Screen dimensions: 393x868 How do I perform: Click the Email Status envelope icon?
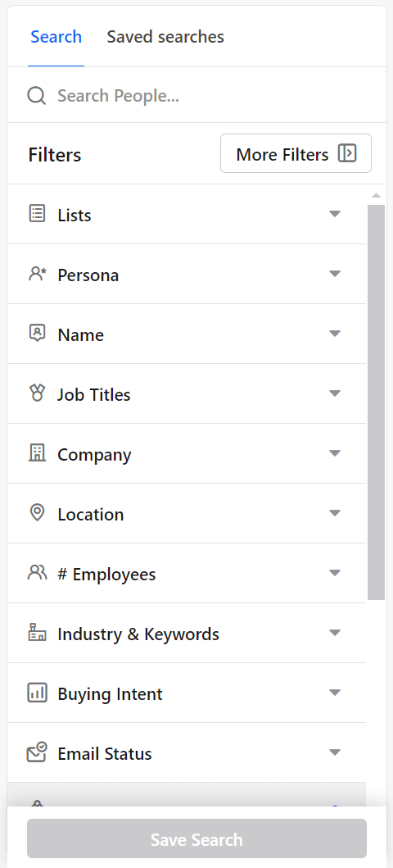click(x=37, y=752)
